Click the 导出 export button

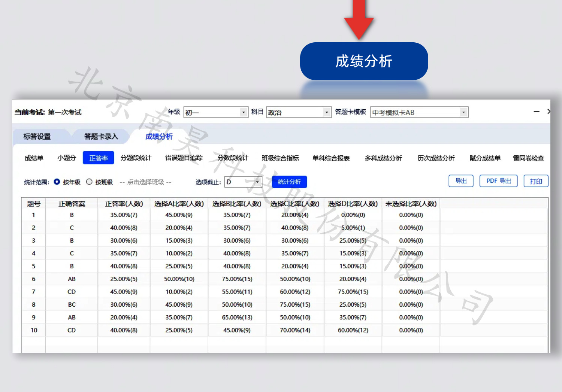pyautogui.click(x=461, y=181)
